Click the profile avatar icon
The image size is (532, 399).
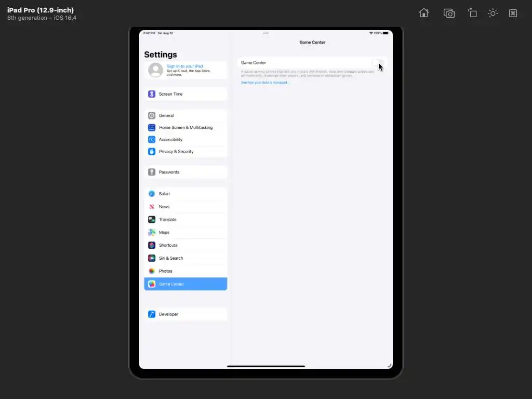[156, 70]
